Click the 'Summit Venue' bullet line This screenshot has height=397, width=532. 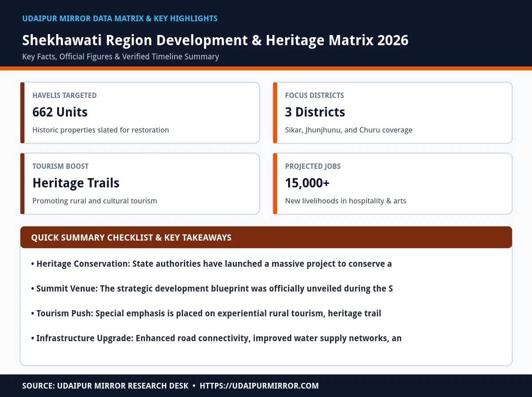(212, 289)
